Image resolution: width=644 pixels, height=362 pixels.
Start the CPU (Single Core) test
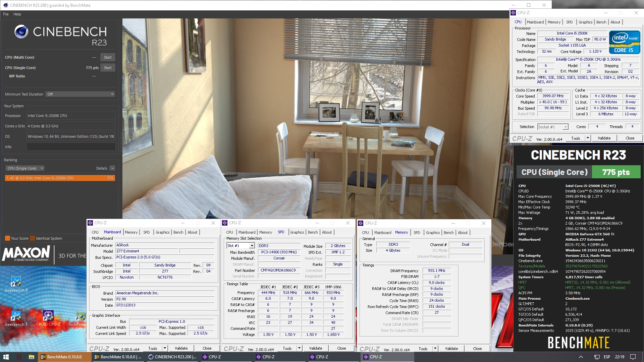pyautogui.click(x=108, y=68)
